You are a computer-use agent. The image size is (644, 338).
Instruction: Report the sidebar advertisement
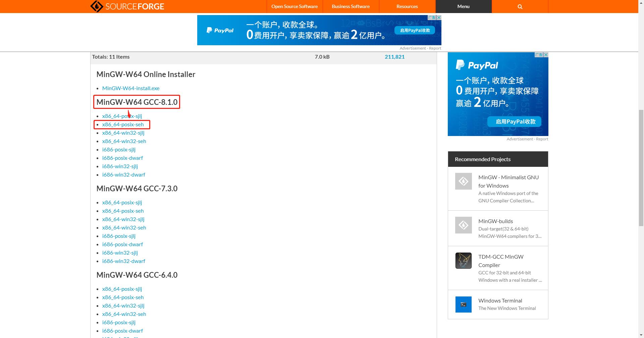click(542, 139)
